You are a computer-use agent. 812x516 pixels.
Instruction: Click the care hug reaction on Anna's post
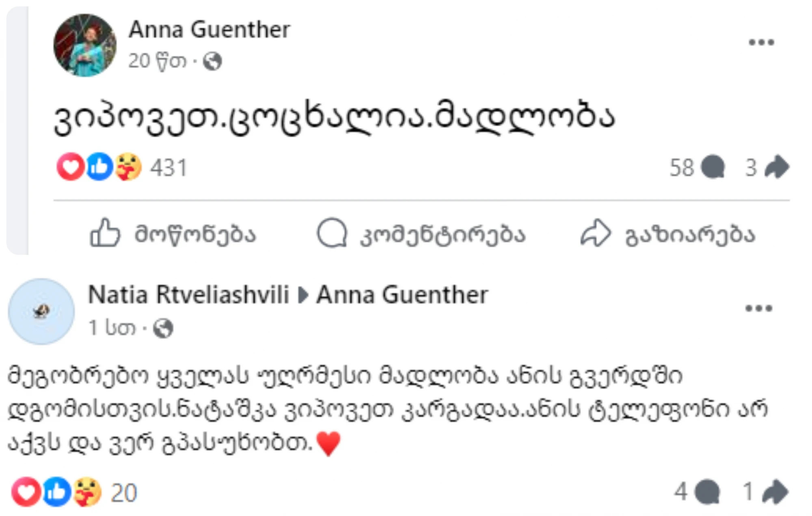click(x=128, y=167)
